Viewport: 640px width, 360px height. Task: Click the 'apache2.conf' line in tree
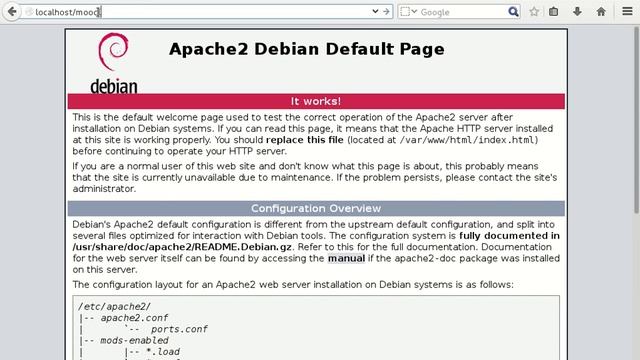pos(134,318)
